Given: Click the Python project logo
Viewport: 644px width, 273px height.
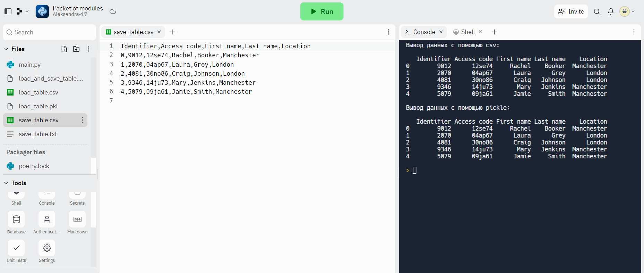Looking at the screenshot, I should click(x=42, y=11).
